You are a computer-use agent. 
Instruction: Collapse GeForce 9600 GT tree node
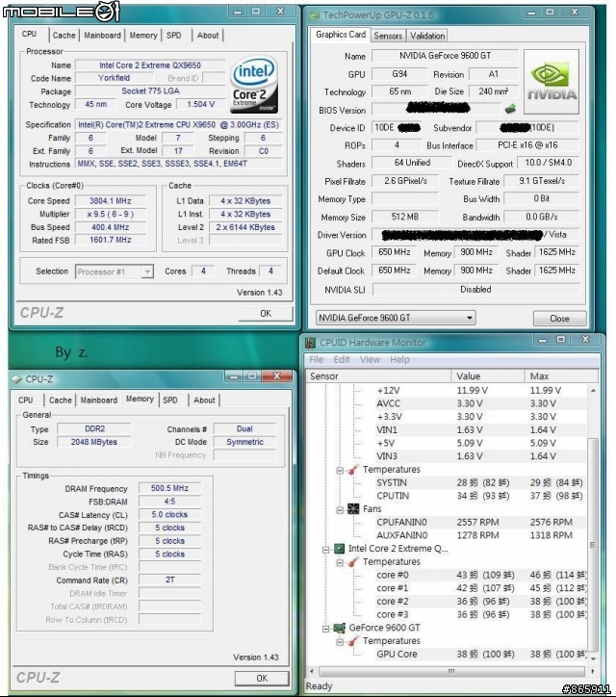[325, 629]
